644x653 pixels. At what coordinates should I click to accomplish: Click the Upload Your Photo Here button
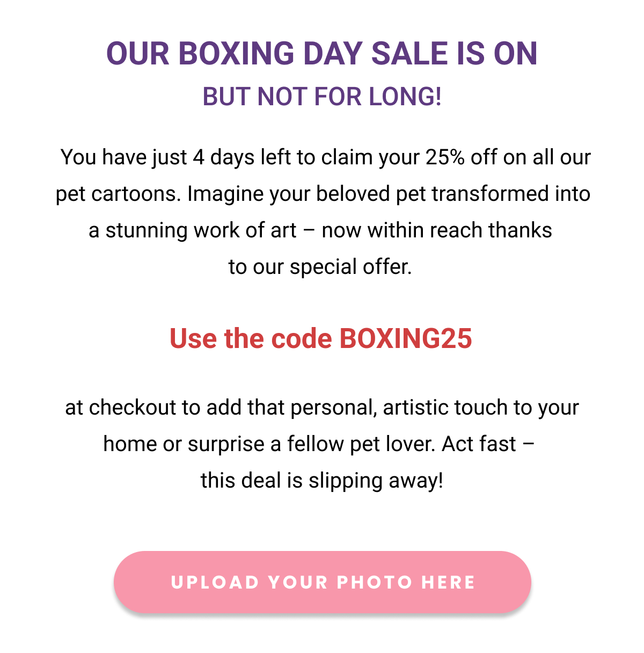[x=322, y=582]
